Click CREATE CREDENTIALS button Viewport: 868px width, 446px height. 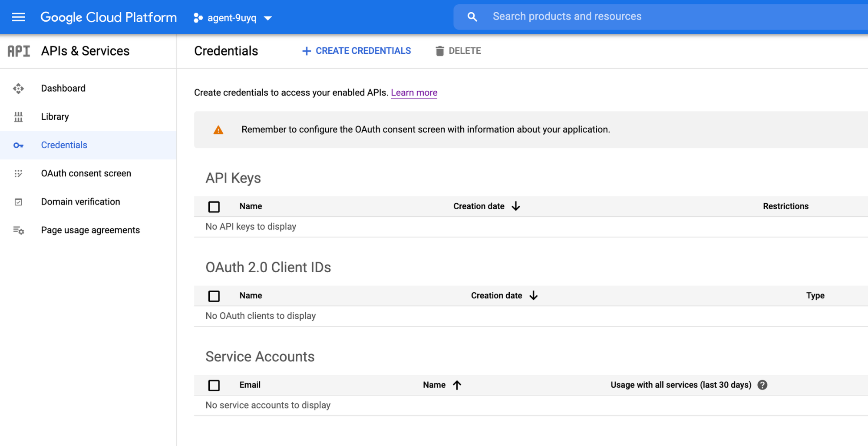[356, 51]
